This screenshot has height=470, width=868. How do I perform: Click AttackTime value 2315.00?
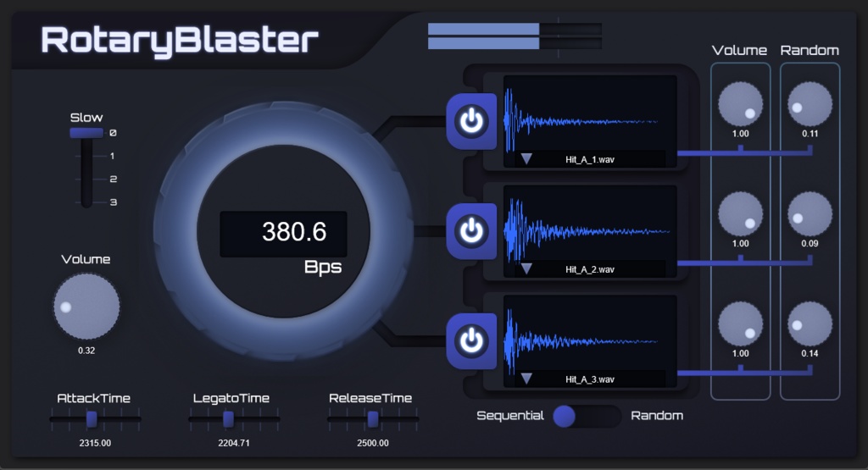95,443
